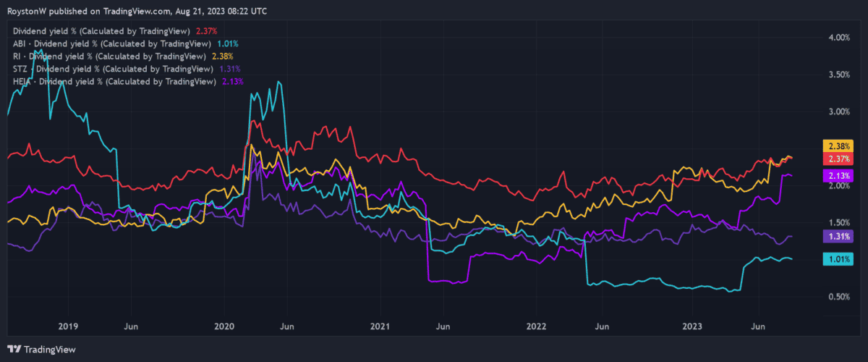868x362 pixels.
Task: Click the 0.50% label on price axis
Action: pos(838,296)
